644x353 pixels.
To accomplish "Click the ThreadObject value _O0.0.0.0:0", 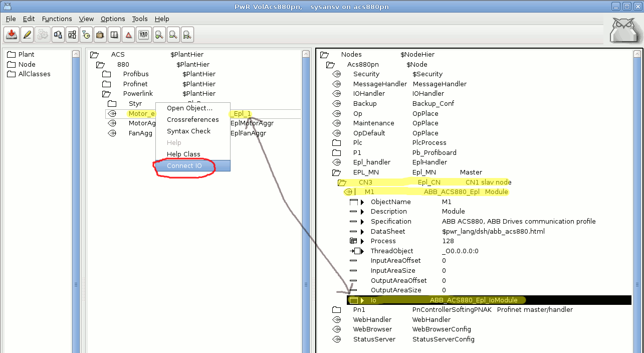I will (x=460, y=251).
